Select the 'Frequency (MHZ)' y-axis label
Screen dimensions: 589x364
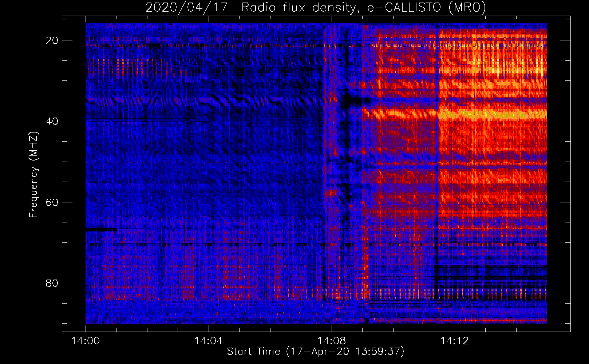pos(33,174)
